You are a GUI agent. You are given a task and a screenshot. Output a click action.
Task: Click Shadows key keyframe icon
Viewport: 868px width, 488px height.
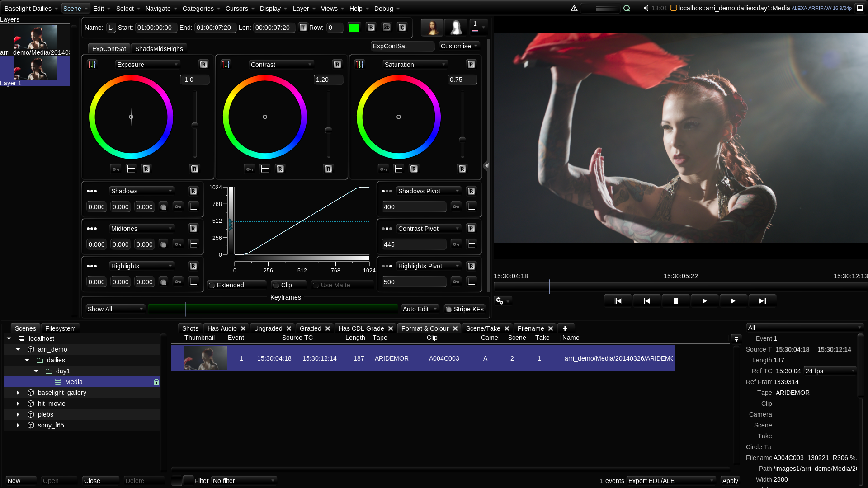click(178, 207)
